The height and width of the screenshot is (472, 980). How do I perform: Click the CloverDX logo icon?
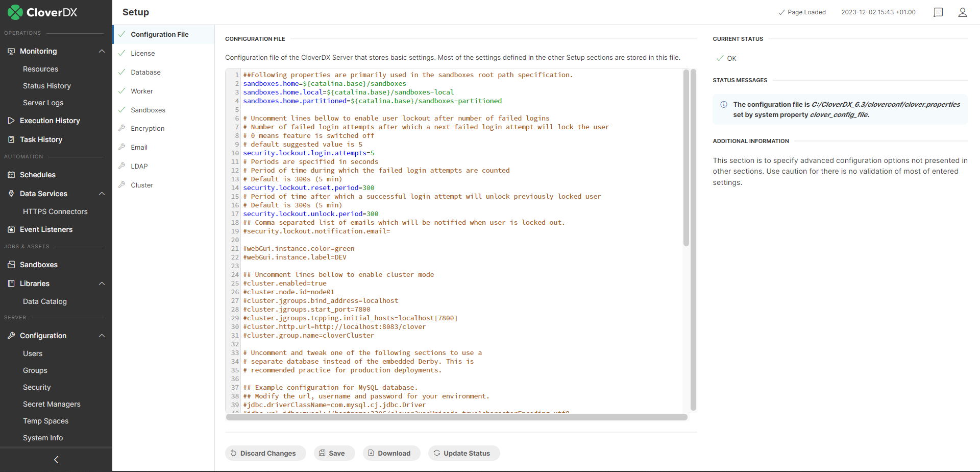tap(15, 12)
